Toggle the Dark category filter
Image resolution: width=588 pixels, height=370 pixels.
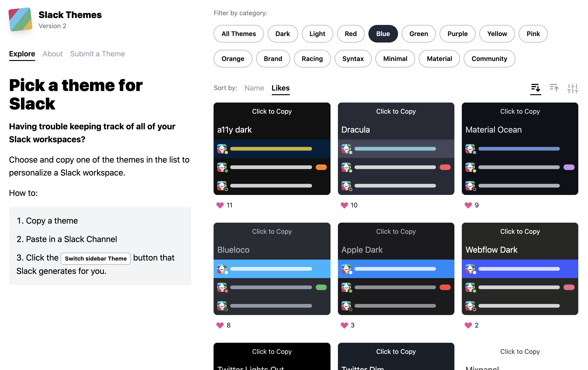(282, 34)
